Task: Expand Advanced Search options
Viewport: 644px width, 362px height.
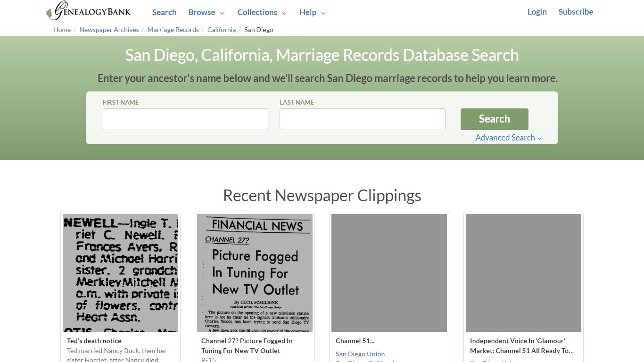Action: 508,138
